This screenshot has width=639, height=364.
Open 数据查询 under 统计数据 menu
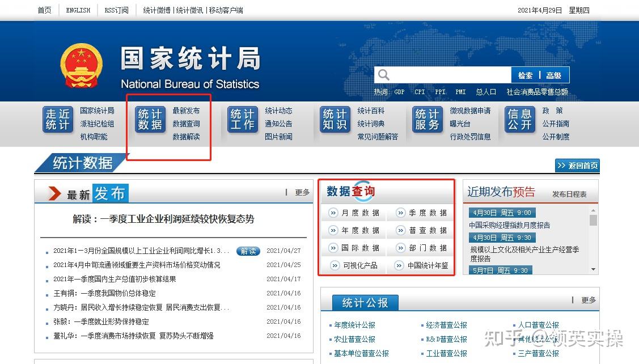click(x=186, y=124)
